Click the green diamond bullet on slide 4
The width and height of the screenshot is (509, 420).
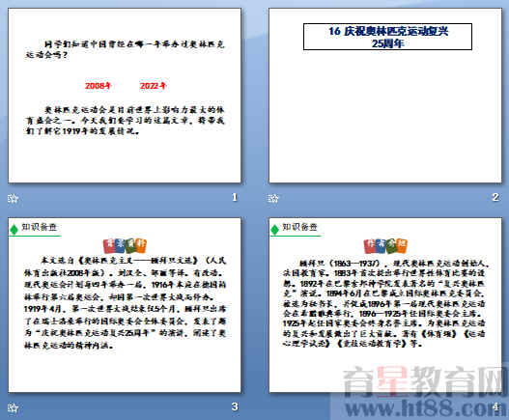[x=274, y=230]
